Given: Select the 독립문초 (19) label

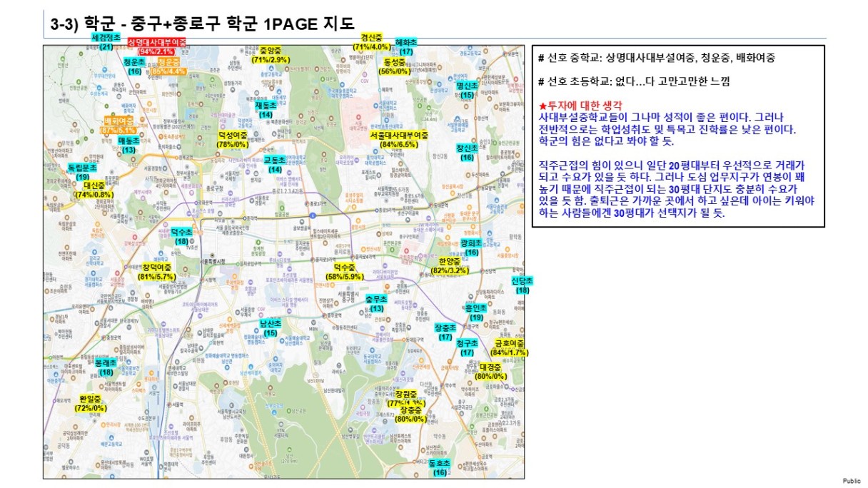Looking at the screenshot, I should (82, 172).
